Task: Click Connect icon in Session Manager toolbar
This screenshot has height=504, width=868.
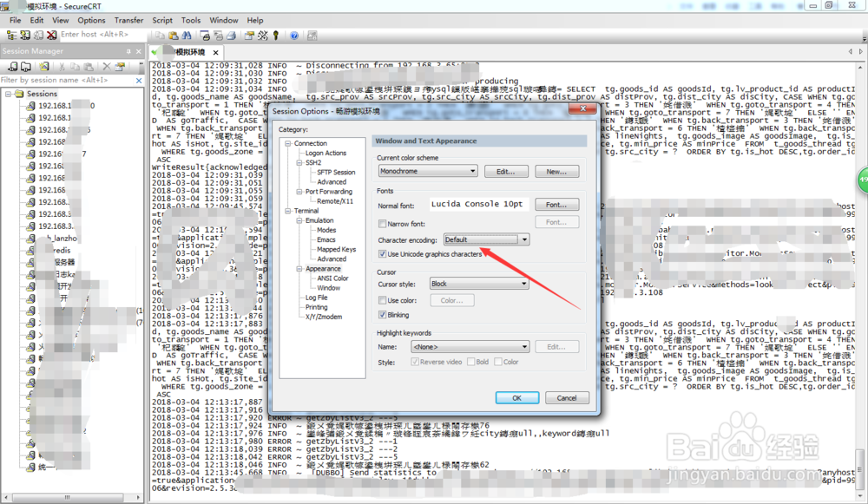Action: (x=13, y=67)
